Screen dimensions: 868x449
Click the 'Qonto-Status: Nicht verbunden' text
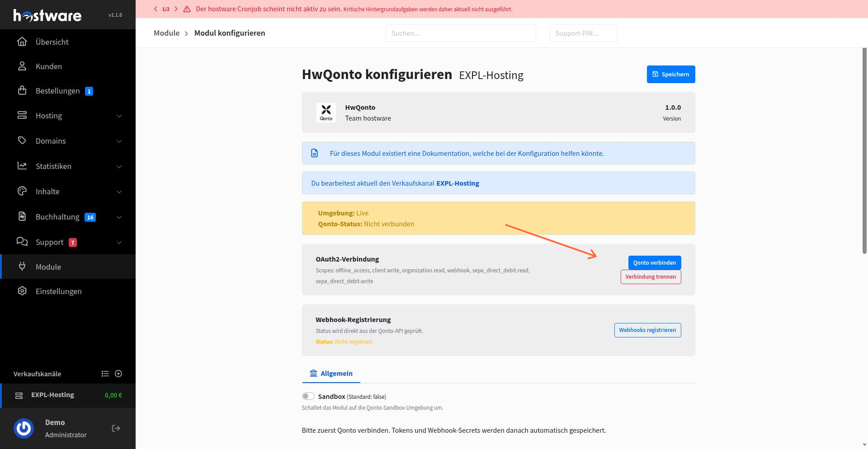tap(366, 224)
